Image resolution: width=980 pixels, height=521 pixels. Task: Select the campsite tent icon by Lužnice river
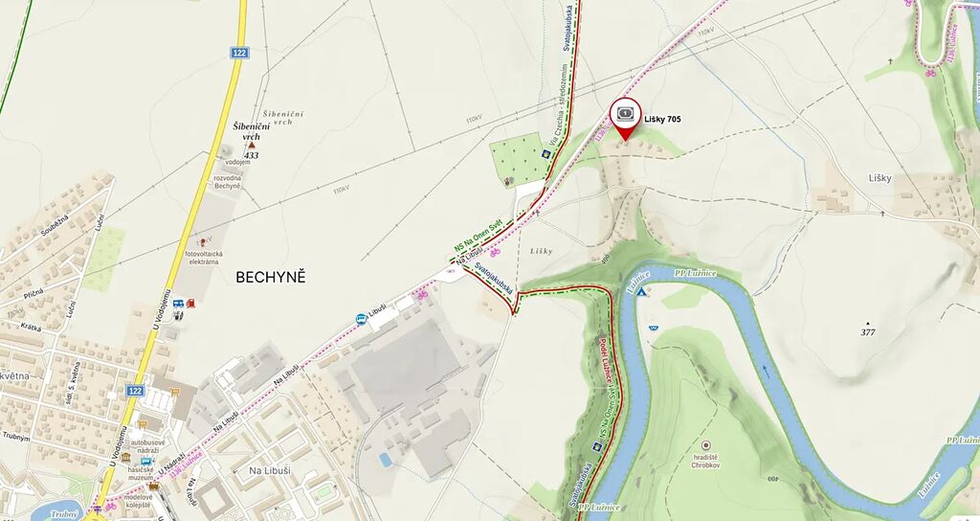pos(641,292)
